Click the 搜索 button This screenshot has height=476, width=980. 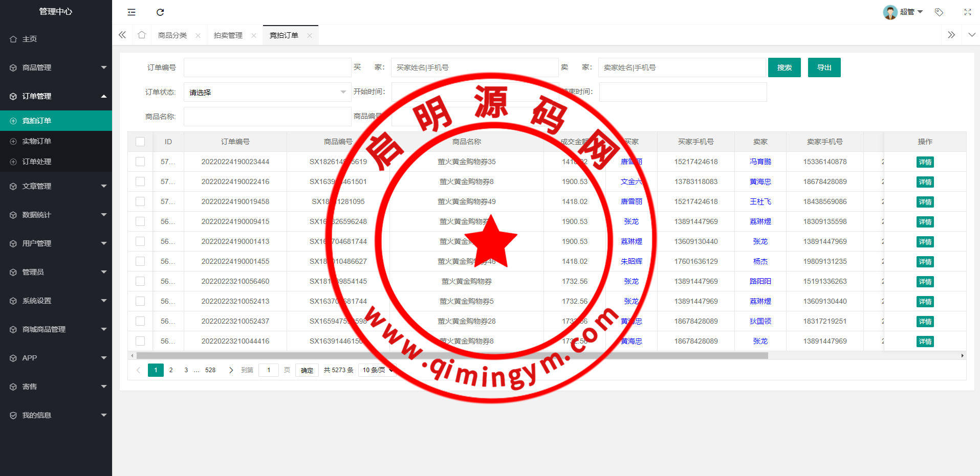pos(784,67)
